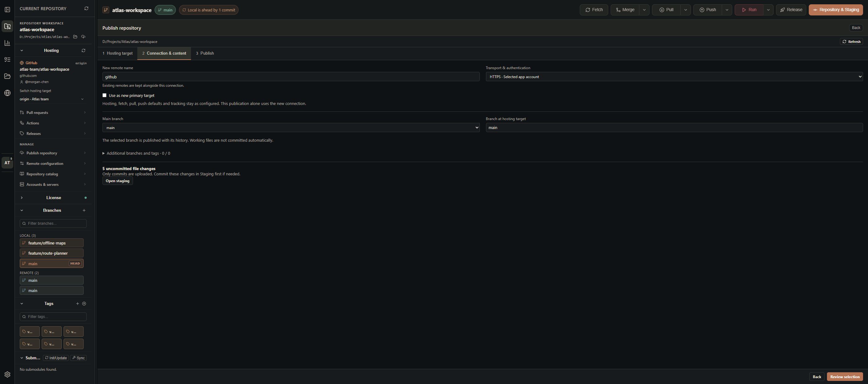This screenshot has width=868, height=384.
Task: Click Back button beside Review selection
Action: click(817, 377)
